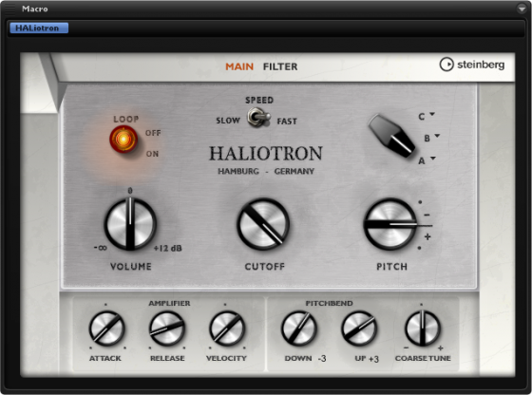The width and height of the screenshot is (532, 395).
Task: Click the tape selector lever knob
Action: [392, 137]
